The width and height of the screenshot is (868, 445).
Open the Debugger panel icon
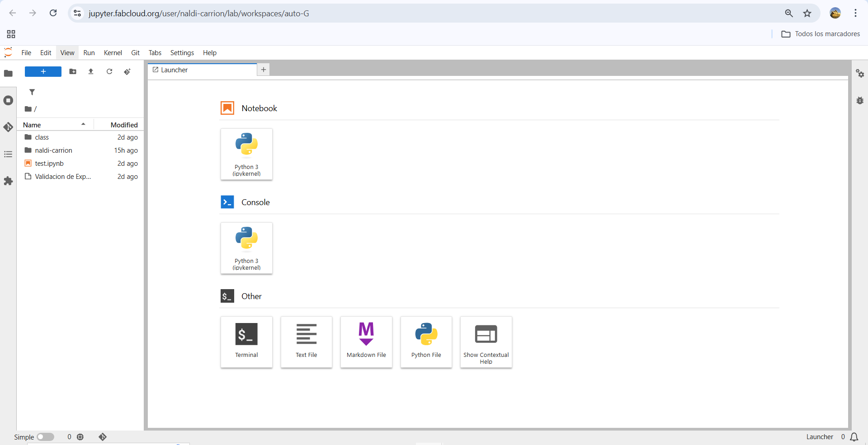(x=860, y=100)
